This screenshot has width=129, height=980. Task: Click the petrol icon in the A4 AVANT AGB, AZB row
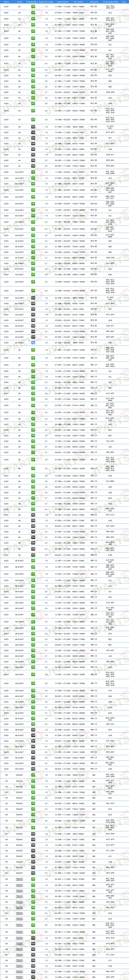pos(33,258)
